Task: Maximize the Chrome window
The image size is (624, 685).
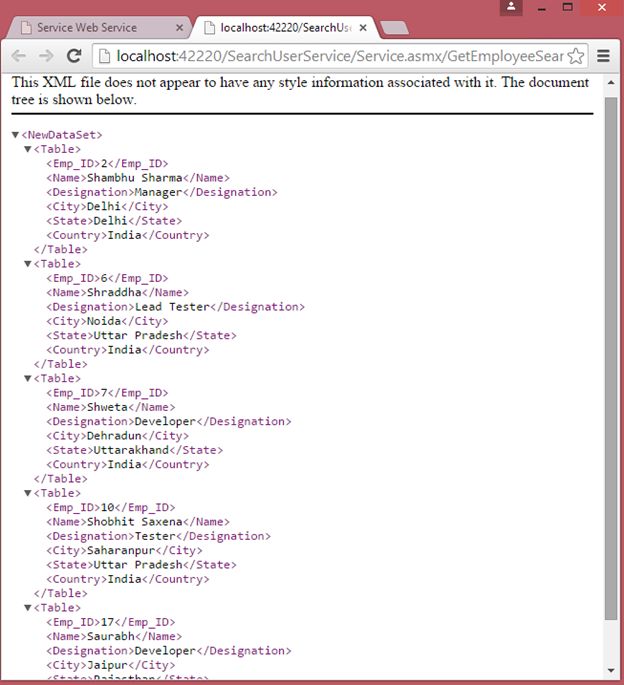Action: coord(568,7)
